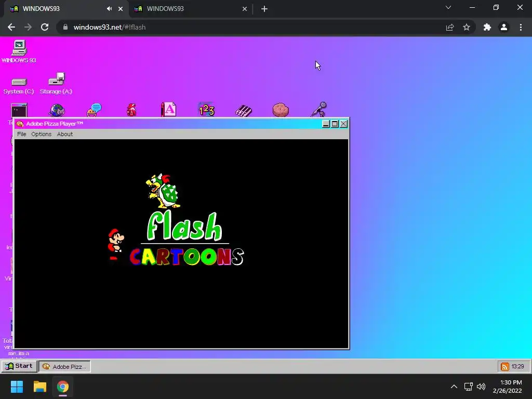532x399 pixels.
Task: Open the About menu in Pizza Player
Action: tap(65, 134)
